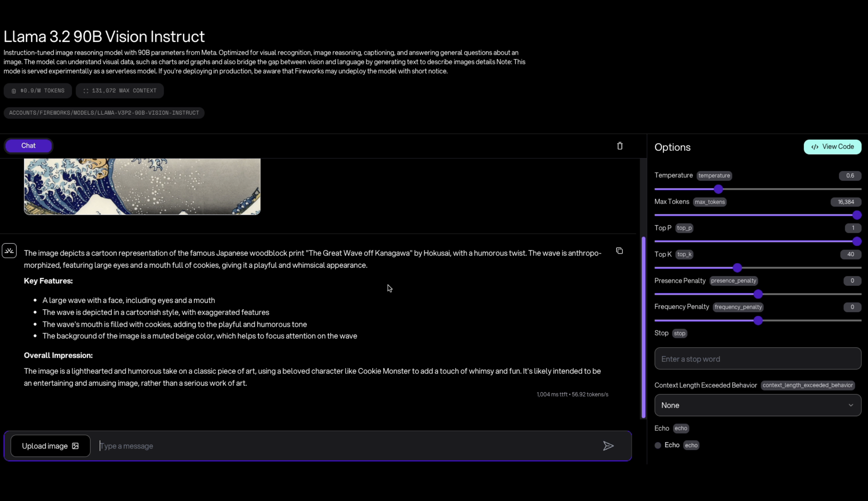Click the Top K slider handle
Screen dimensions: 868x501
[737, 268]
